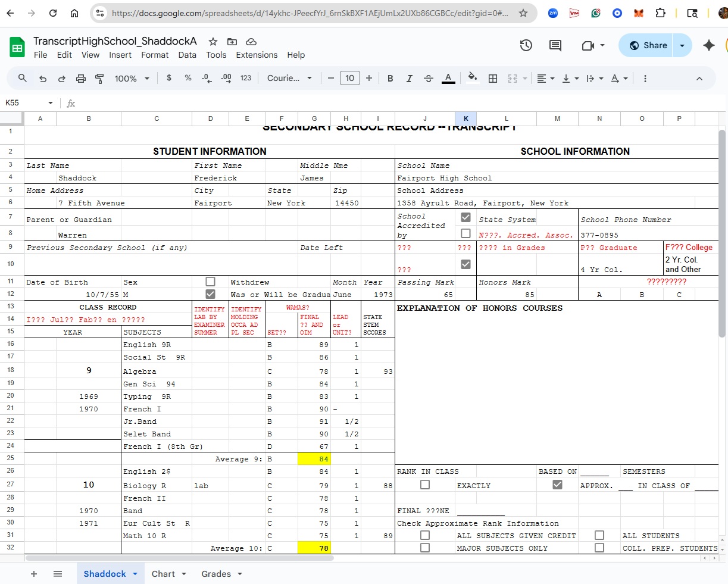728x584 pixels.
Task: Click the paint format roller icon
Action: click(99, 79)
